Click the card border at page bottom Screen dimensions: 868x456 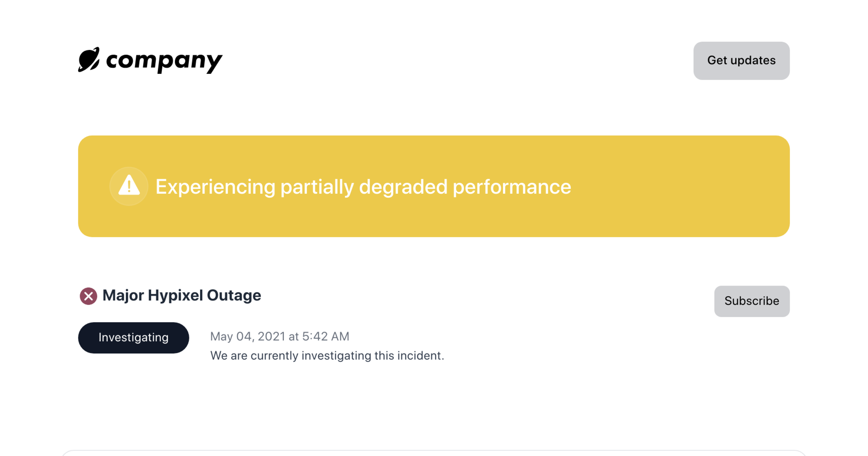click(x=434, y=451)
